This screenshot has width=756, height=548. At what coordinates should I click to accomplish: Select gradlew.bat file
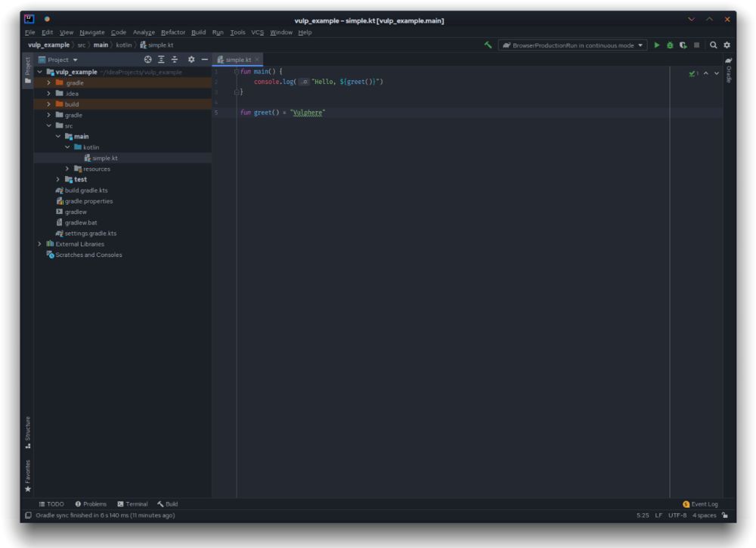click(81, 223)
